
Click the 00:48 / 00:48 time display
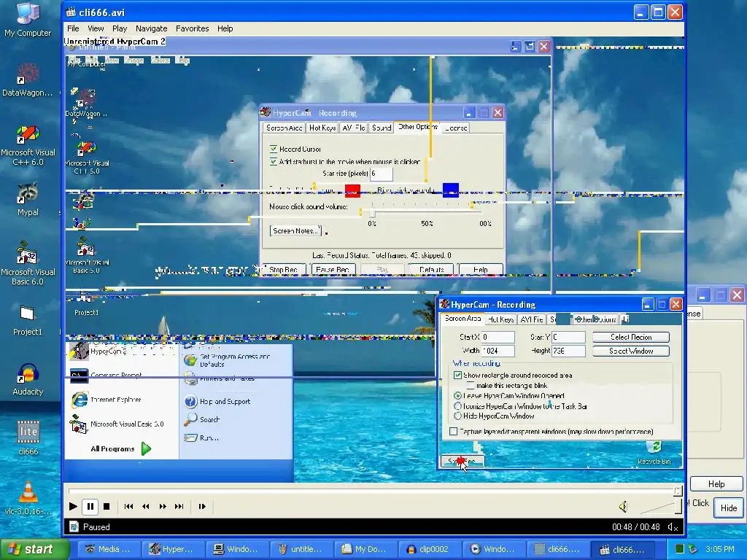(636, 527)
